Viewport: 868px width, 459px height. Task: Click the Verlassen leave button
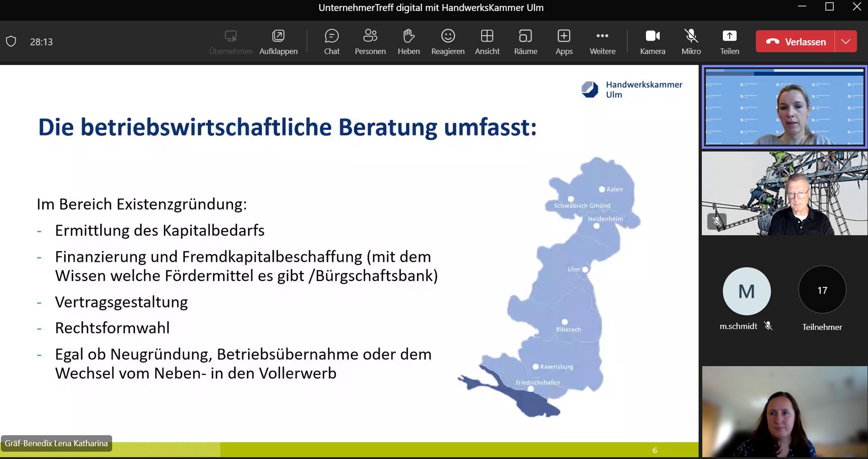pyautogui.click(x=796, y=42)
